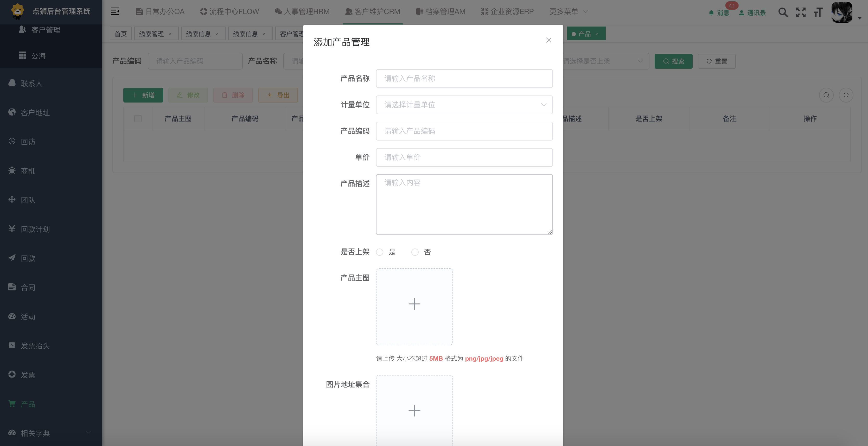Switch to 日常办公OA menu
Viewport: 868px width, 446px height.
(160, 11)
